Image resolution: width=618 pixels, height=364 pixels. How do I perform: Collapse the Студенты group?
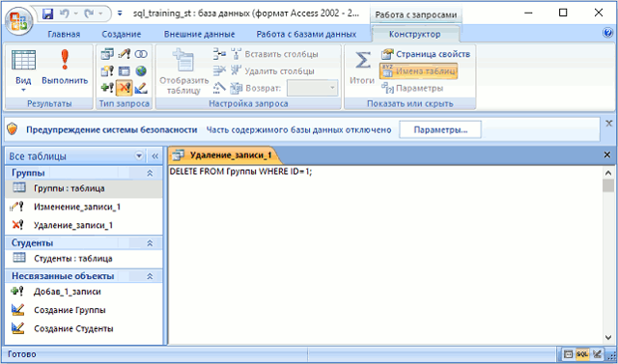point(150,243)
